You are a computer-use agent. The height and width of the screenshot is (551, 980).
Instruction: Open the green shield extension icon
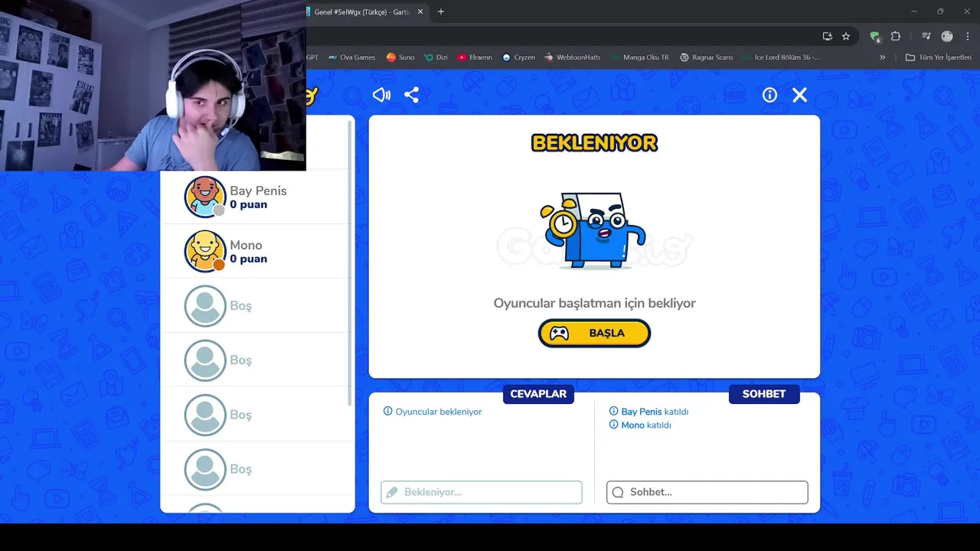[x=875, y=36]
